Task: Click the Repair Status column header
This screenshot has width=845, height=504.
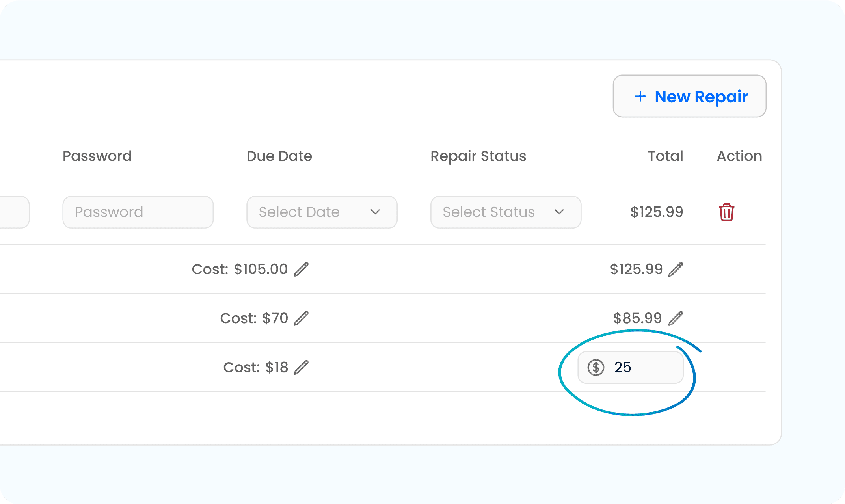Action: (x=478, y=156)
